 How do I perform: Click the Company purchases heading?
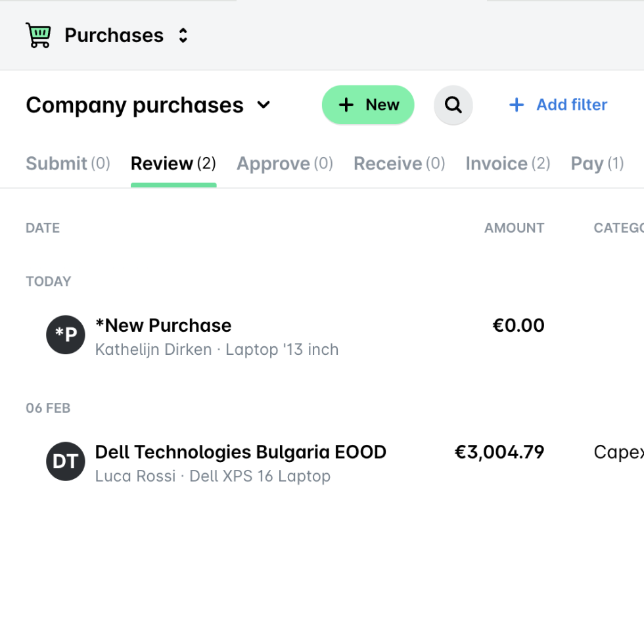point(135,105)
